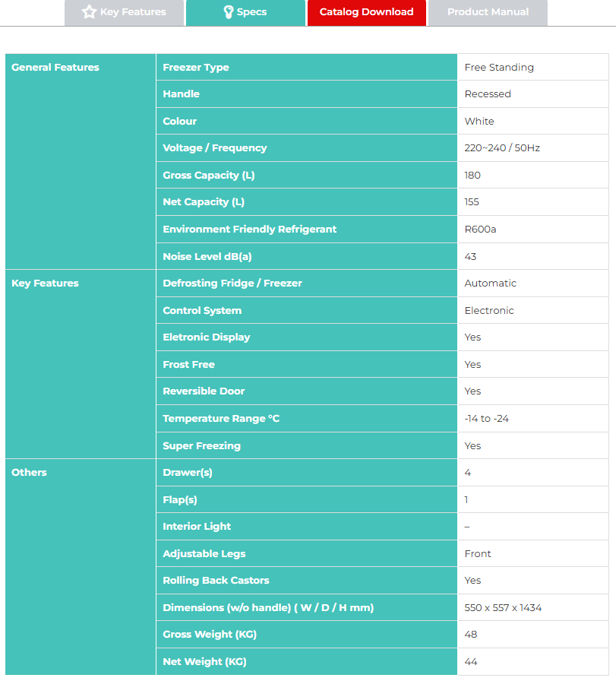Click the Others section header
The width and height of the screenshot is (616, 681).
[x=29, y=473]
